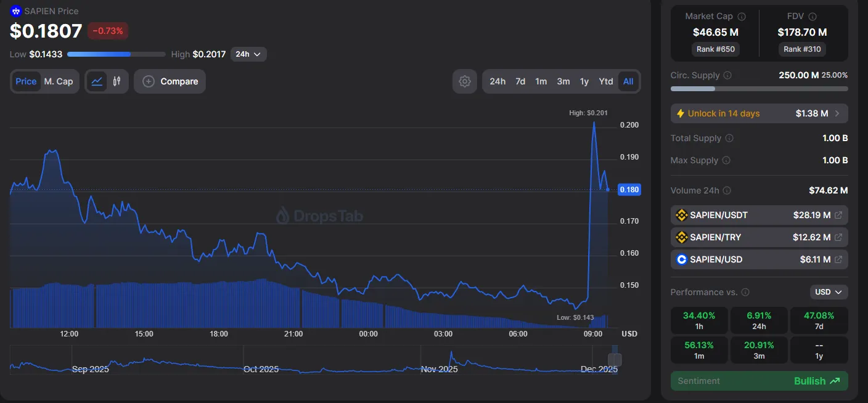Toggle chart to Price mode
Screen dimensions: 868x403
click(x=26, y=81)
